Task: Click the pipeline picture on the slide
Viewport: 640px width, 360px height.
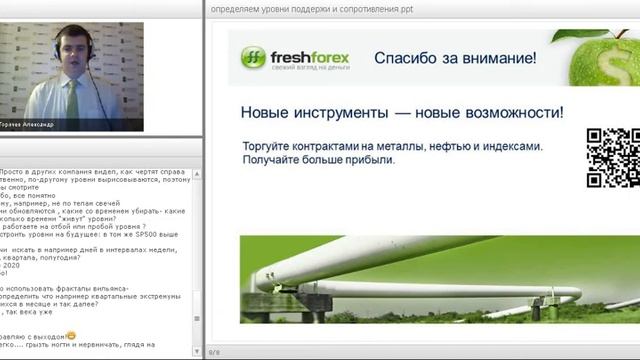Action: pos(440,279)
